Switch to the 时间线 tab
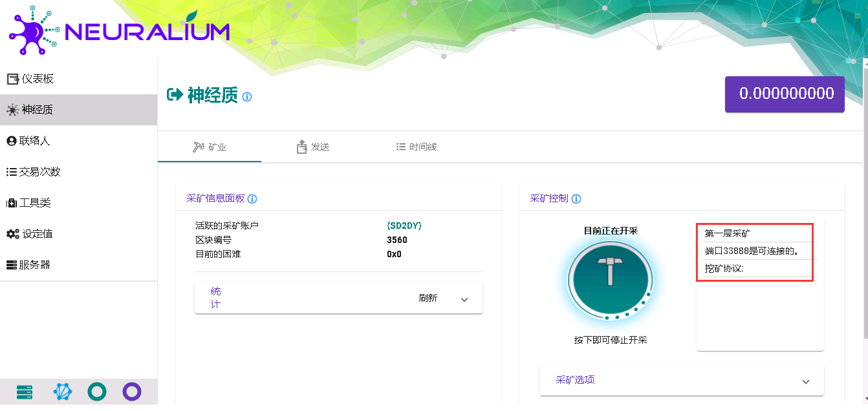This screenshot has height=411, width=868. pyautogui.click(x=416, y=147)
